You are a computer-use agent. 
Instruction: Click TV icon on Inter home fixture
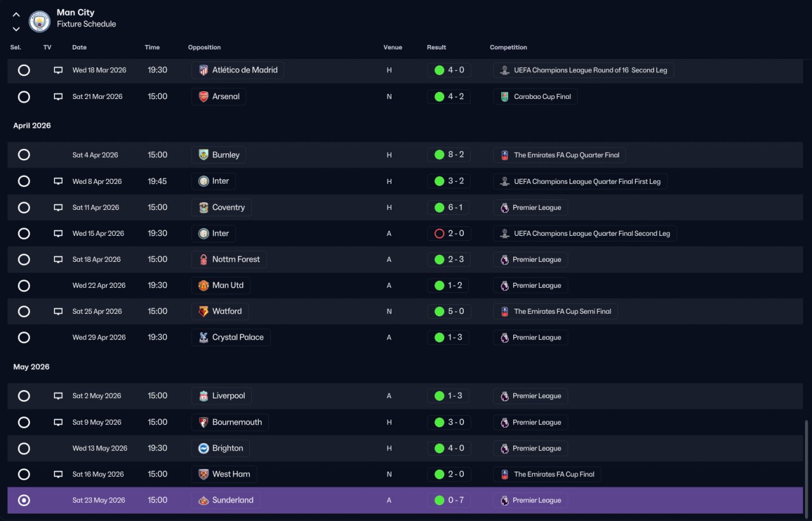click(x=58, y=181)
